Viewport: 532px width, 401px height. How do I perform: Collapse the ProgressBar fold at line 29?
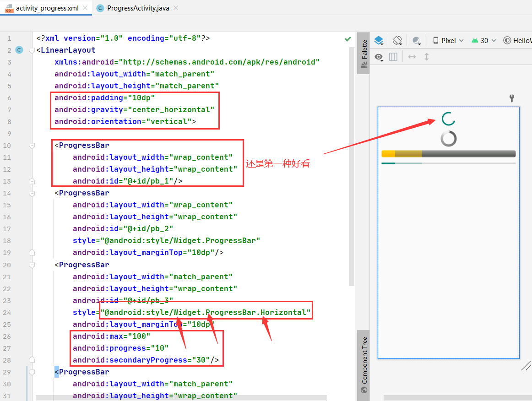(x=32, y=372)
